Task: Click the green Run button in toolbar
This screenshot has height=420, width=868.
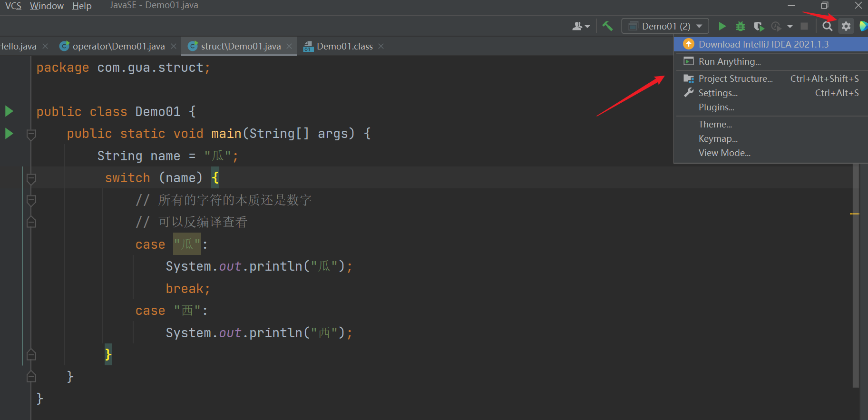Action: 722,26
